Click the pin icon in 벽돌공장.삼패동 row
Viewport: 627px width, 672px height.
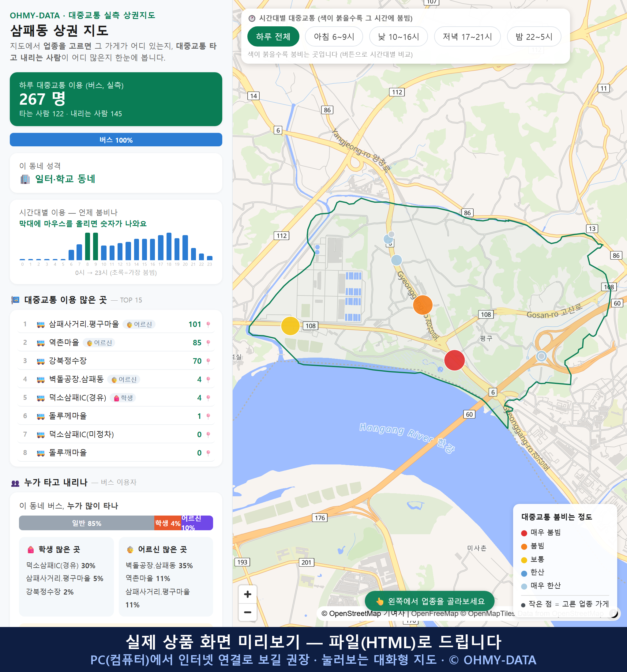tap(208, 380)
